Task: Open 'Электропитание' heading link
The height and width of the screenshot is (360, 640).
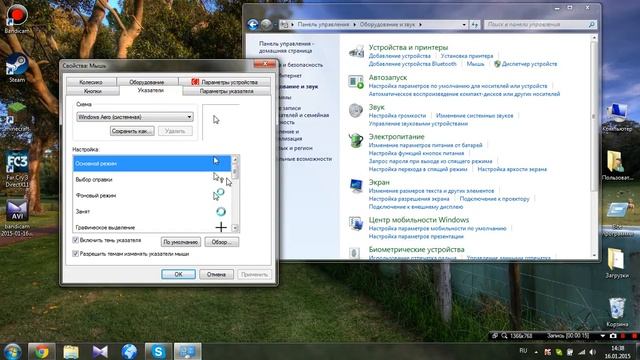Action: coord(396,137)
